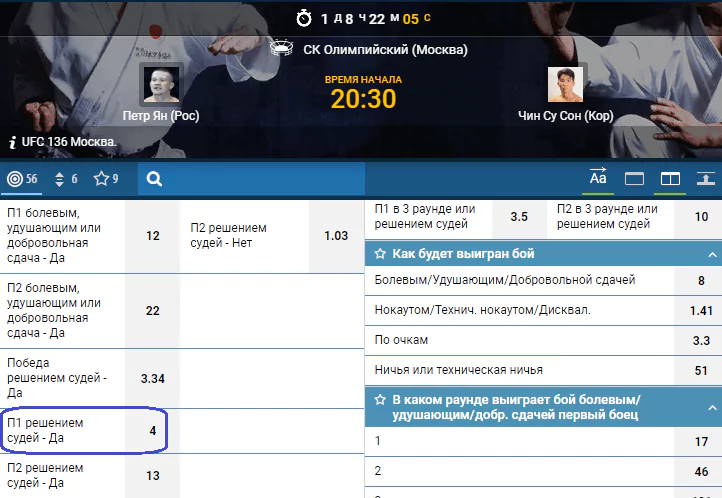Click 'Нокаутом/Технич. нокаутом/Дисквал.' label
This screenshot has height=498, width=722.
coord(483,310)
